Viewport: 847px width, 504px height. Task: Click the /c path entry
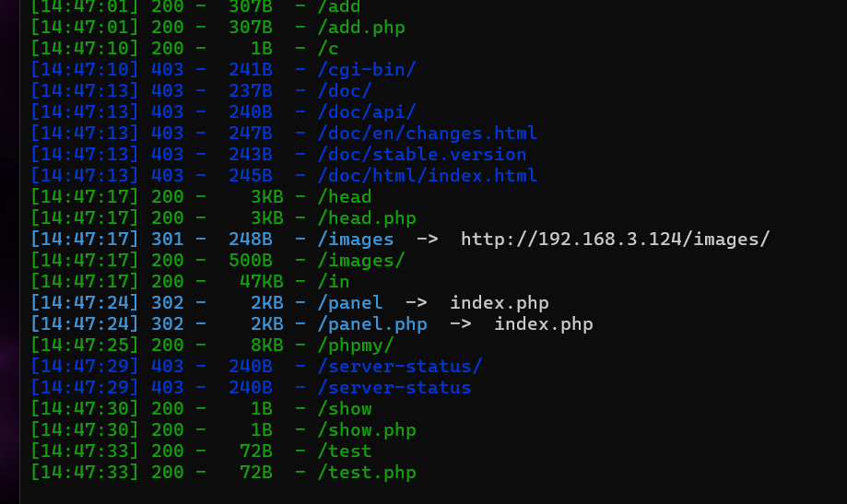click(328, 48)
